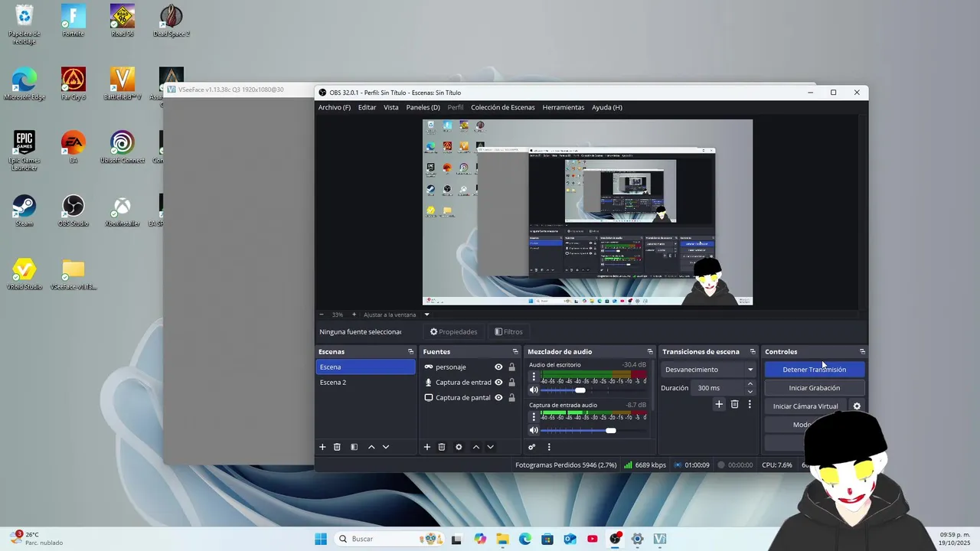The height and width of the screenshot is (551, 980).
Task: Hide the Captura de pantalla source eye icon
Action: pos(498,398)
